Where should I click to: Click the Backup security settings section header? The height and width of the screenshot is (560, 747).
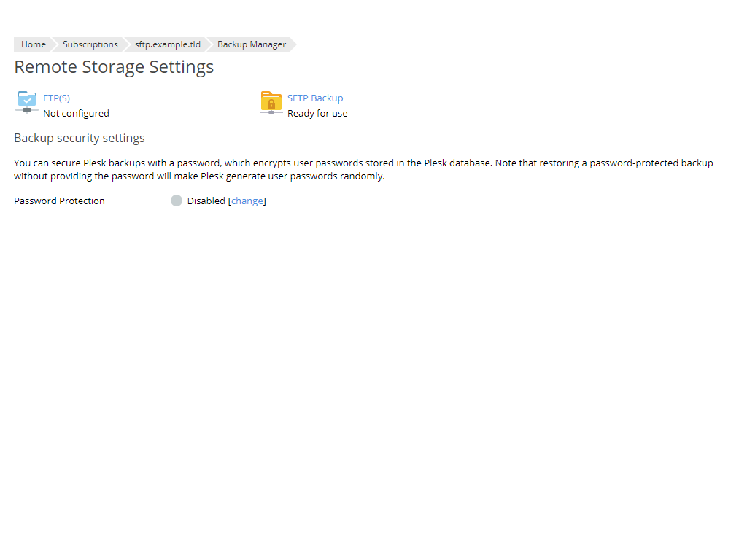pos(79,138)
